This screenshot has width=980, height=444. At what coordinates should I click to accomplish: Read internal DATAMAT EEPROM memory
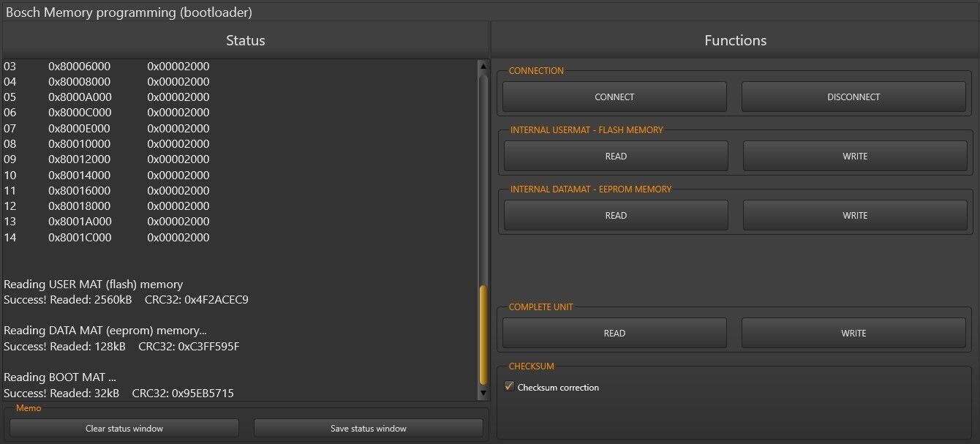pos(616,215)
